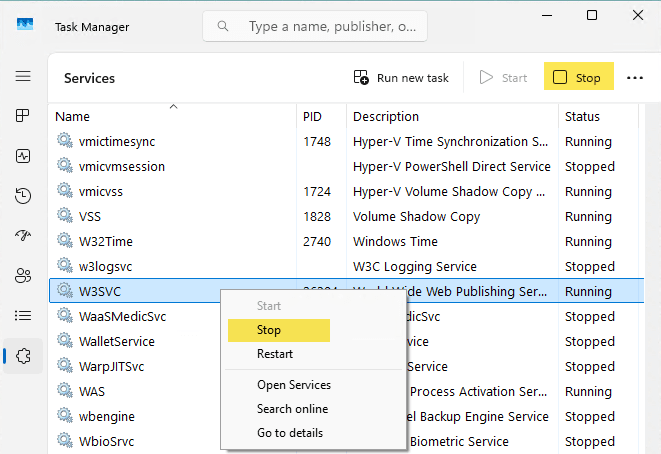Open the App history page icon
Screen dimensions: 661x454
pos(23,196)
